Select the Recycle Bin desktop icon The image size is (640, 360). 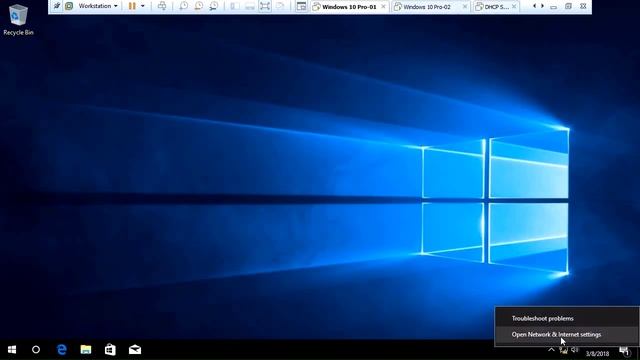coord(18,20)
